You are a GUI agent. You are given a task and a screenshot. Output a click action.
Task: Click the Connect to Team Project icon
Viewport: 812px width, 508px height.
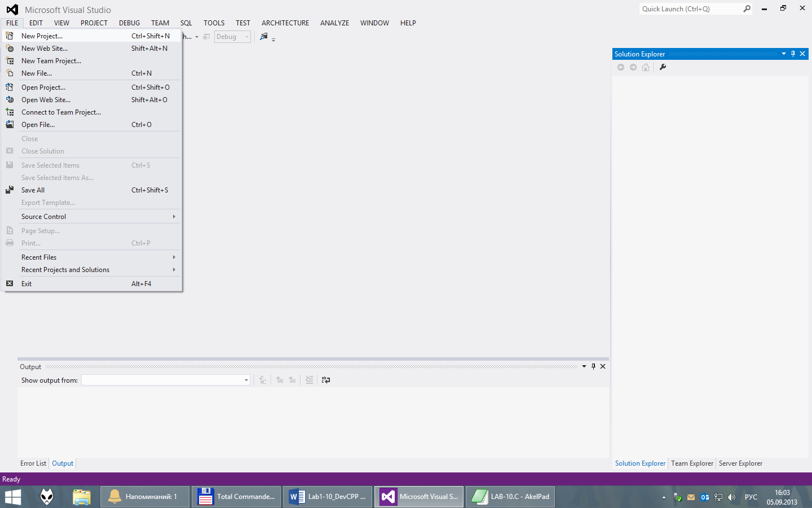(10, 112)
